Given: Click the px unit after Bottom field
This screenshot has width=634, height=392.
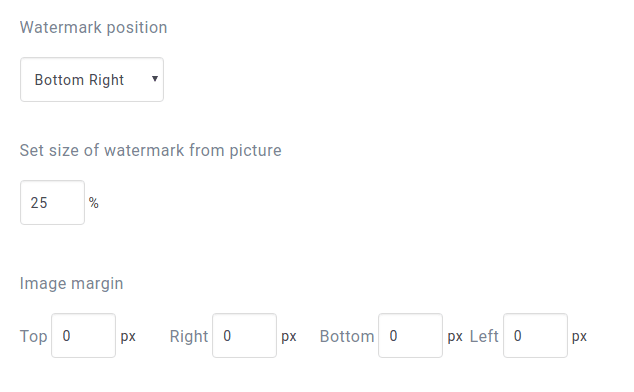Looking at the screenshot, I should [x=455, y=337].
